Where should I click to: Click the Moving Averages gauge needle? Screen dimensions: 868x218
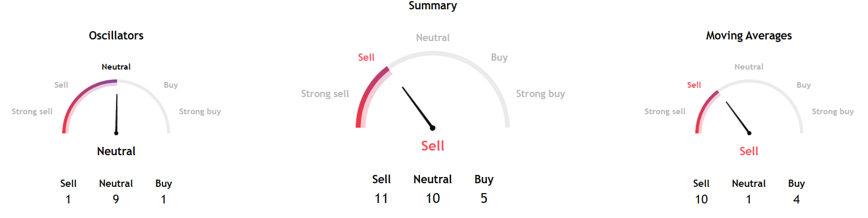click(x=737, y=117)
